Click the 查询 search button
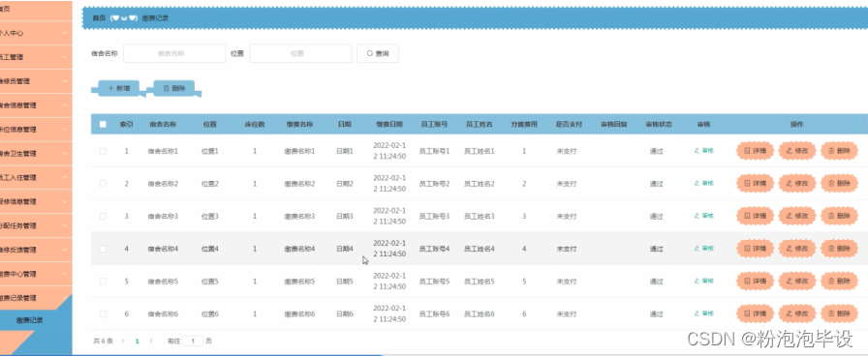 pos(378,53)
